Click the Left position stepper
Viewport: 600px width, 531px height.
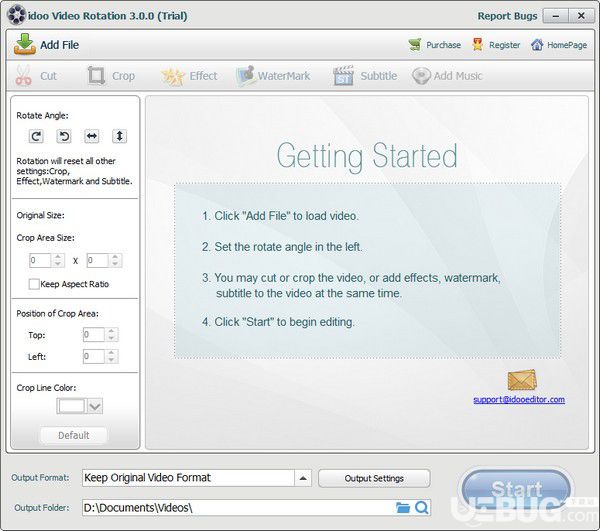(x=111, y=356)
